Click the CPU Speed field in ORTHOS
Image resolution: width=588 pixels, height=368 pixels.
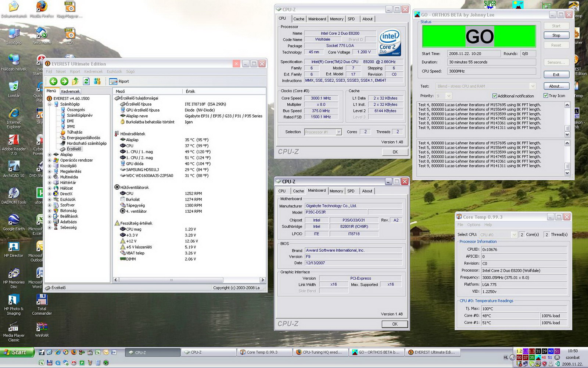click(x=491, y=71)
